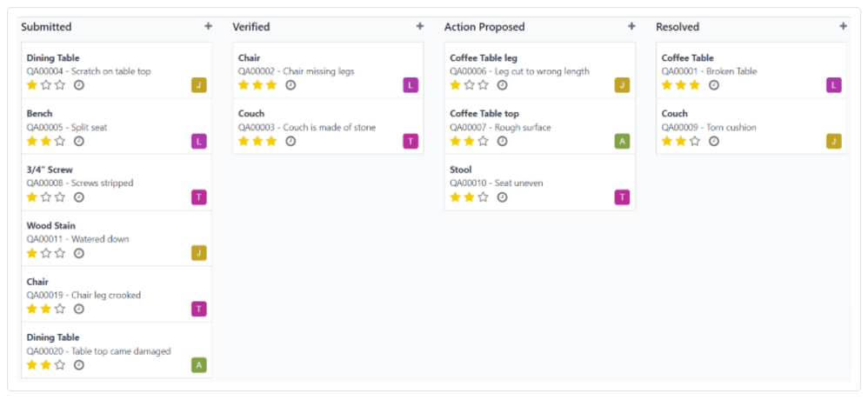The height and width of the screenshot is (400, 868).
Task: Click user avatar on Bench card
Action: pos(199,141)
